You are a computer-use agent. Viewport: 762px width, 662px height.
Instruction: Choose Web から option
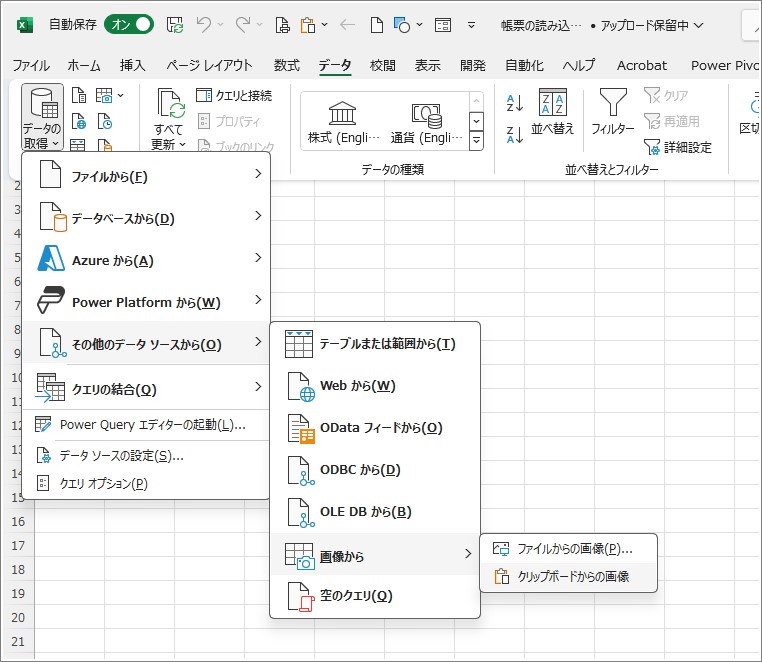[x=375, y=386]
